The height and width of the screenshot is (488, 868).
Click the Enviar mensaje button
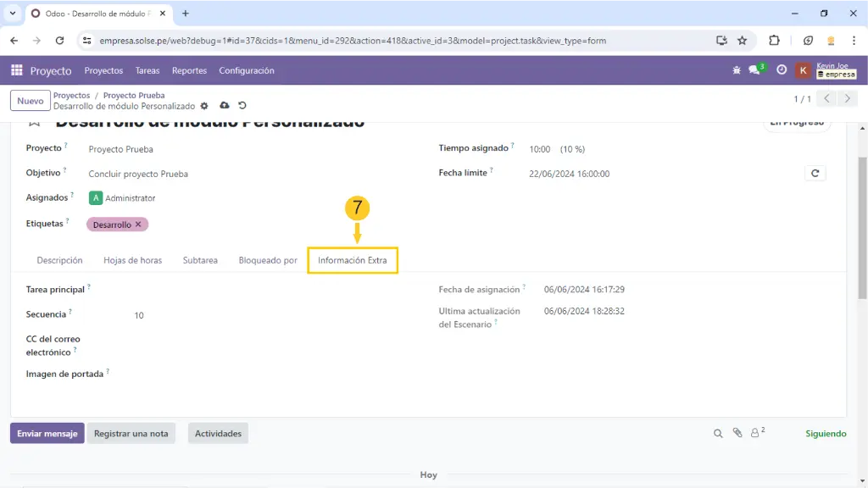47,433
